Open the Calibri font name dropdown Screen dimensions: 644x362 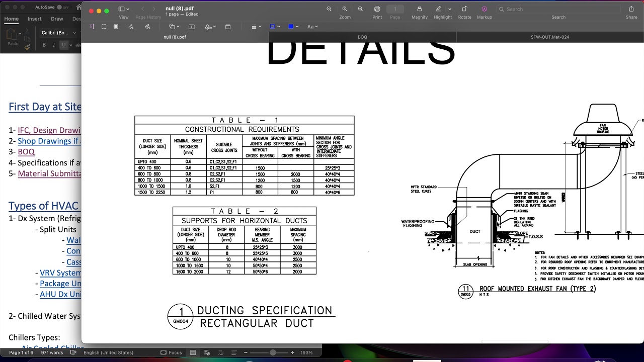click(x=58, y=33)
